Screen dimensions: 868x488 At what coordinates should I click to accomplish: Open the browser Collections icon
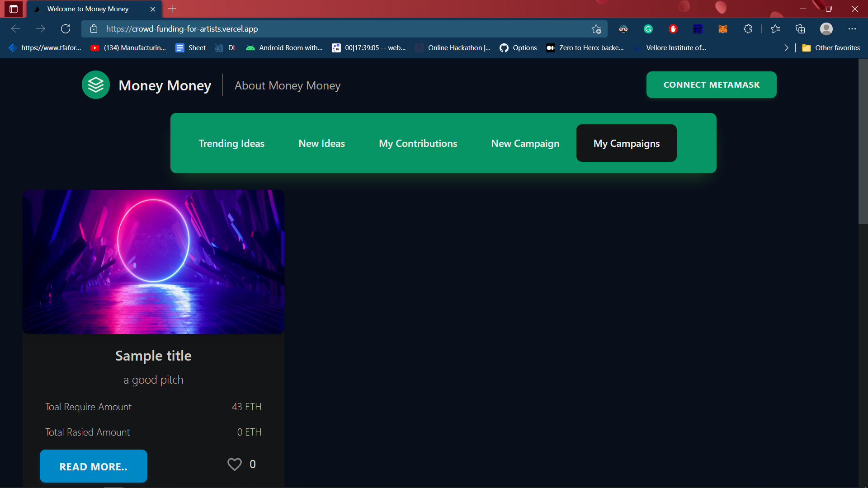[800, 29]
